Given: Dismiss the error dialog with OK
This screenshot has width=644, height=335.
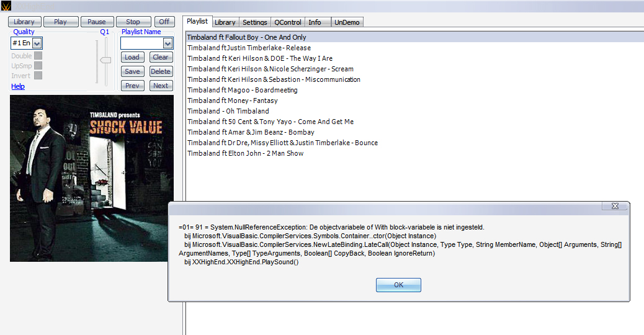Looking at the screenshot, I should point(398,285).
